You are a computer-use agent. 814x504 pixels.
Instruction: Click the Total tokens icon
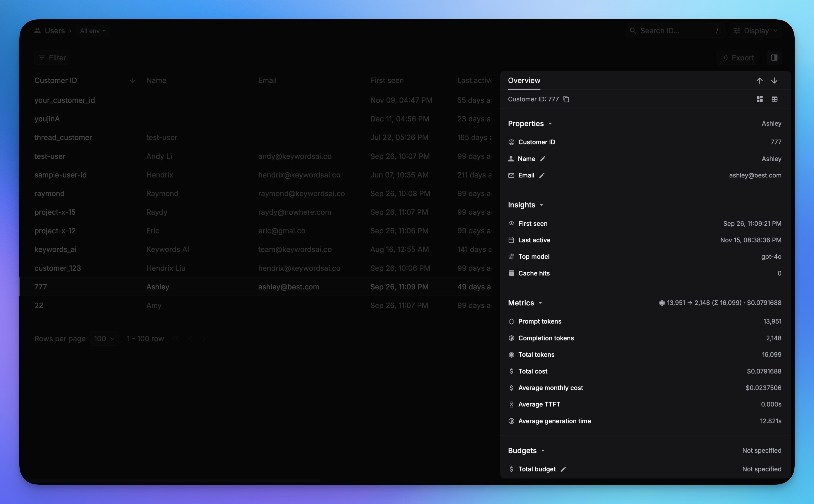[511, 355]
